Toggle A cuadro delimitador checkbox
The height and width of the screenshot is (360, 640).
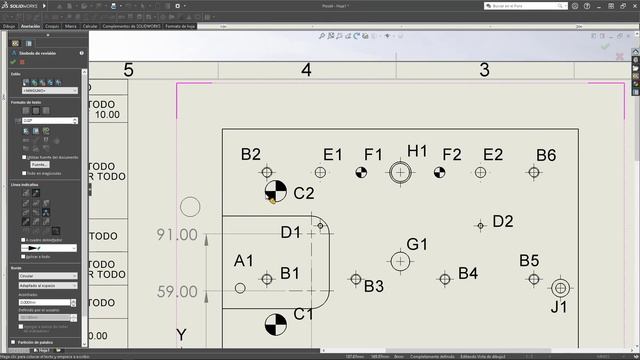[23, 240]
